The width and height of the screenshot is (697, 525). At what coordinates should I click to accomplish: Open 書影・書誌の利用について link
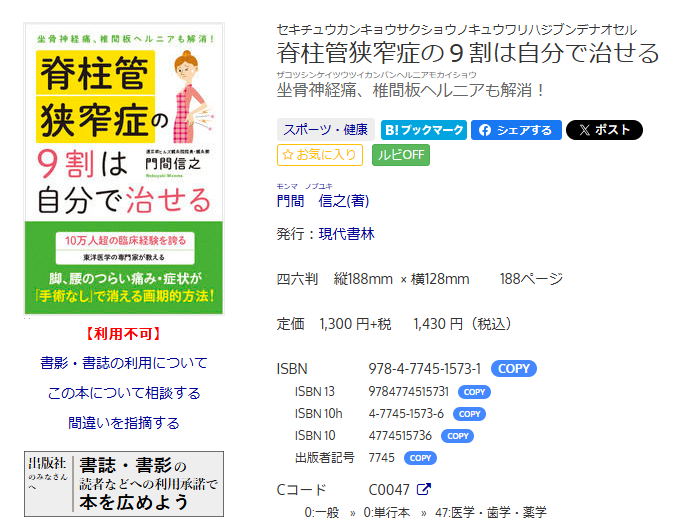[x=124, y=363]
